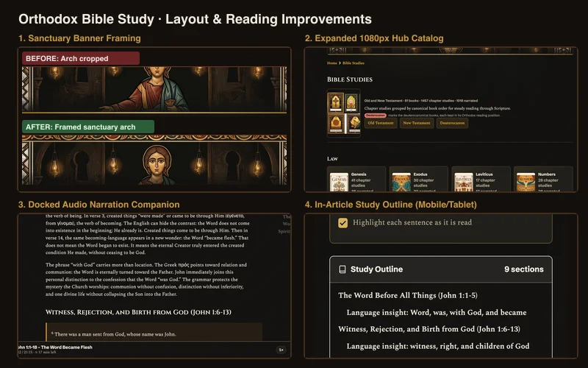Click the 'John 1:1-18 - The Word Became Flesh' player title
Viewport: 588px width, 368px height.
pyautogui.click(x=55, y=347)
